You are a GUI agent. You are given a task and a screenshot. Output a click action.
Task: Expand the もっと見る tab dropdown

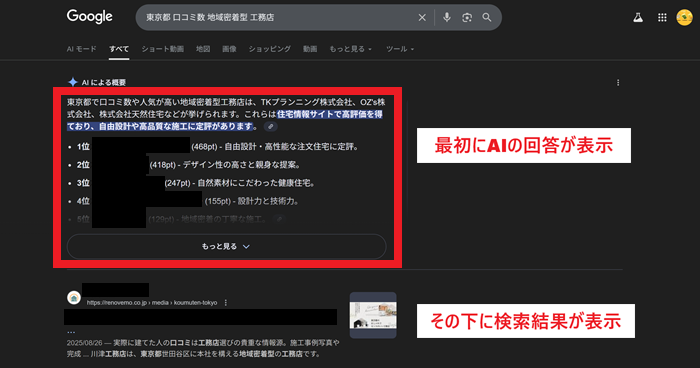pyautogui.click(x=350, y=49)
